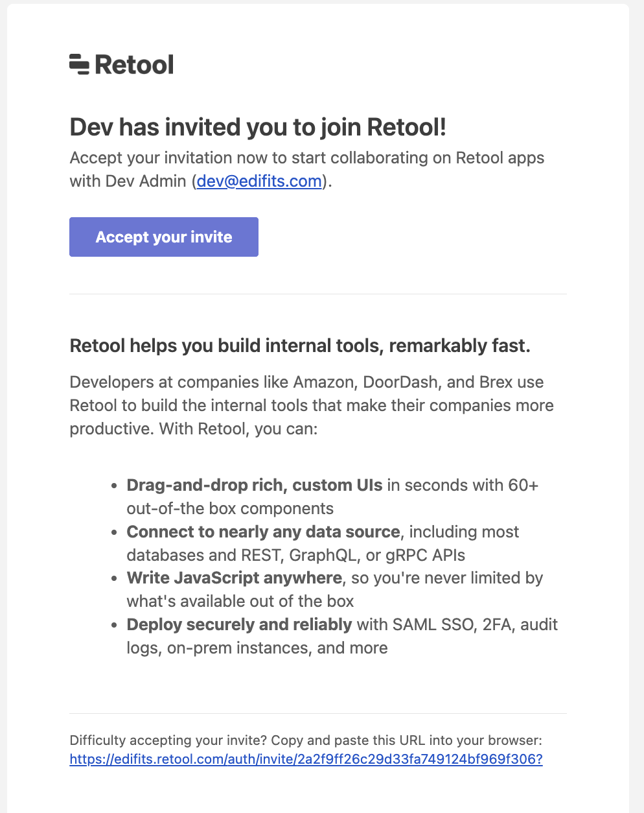Screen dimensions: 644x813
Task: Open the edifits.retool.com invite URL link
Action: pos(306,759)
